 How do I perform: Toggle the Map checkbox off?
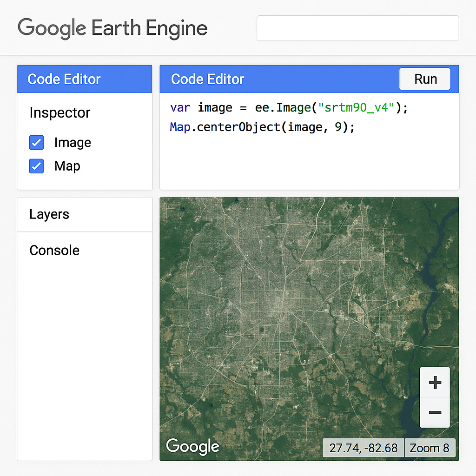(37, 166)
